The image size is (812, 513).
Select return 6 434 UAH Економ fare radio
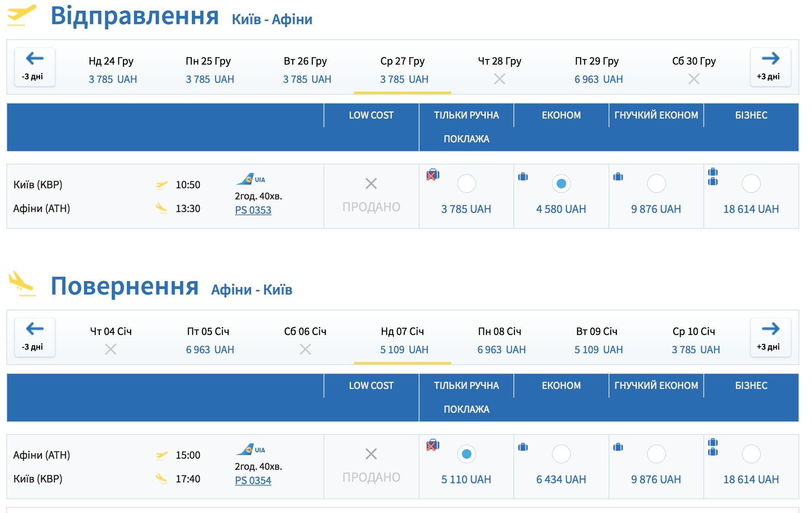561,454
